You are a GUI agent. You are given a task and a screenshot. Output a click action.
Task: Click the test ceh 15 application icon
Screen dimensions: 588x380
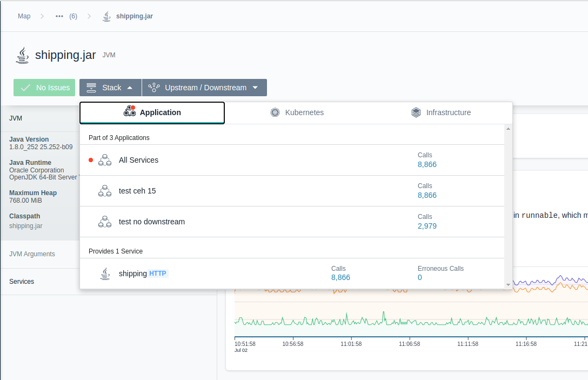(105, 191)
